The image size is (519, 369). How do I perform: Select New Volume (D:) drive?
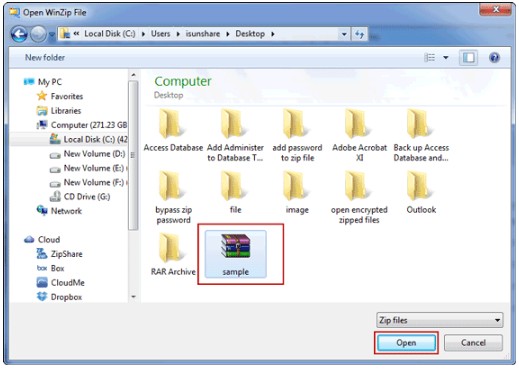click(87, 153)
